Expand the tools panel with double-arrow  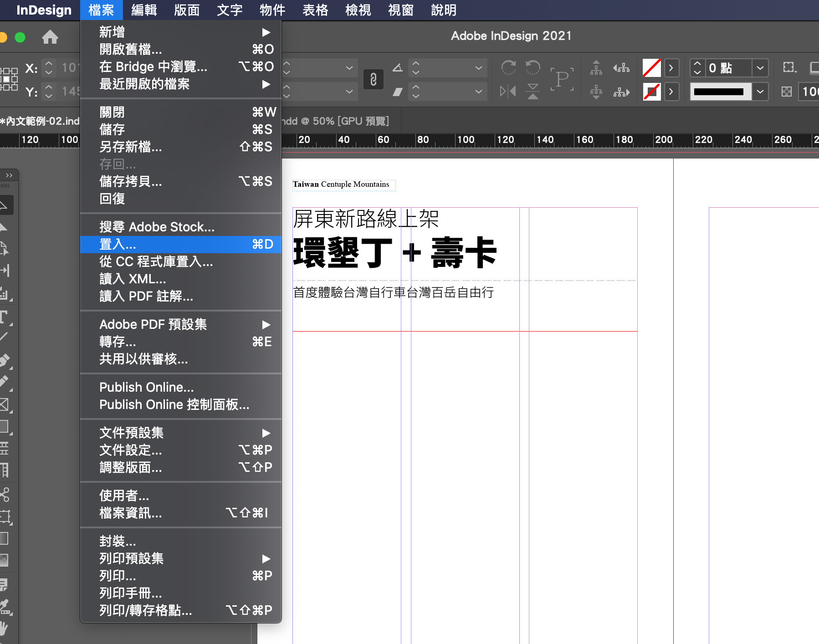[9, 175]
